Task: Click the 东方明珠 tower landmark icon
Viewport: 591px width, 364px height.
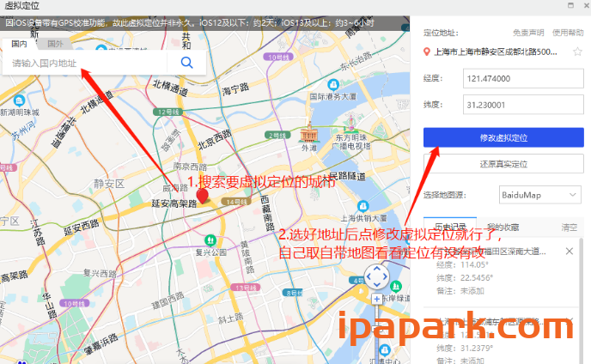Action: (351, 123)
